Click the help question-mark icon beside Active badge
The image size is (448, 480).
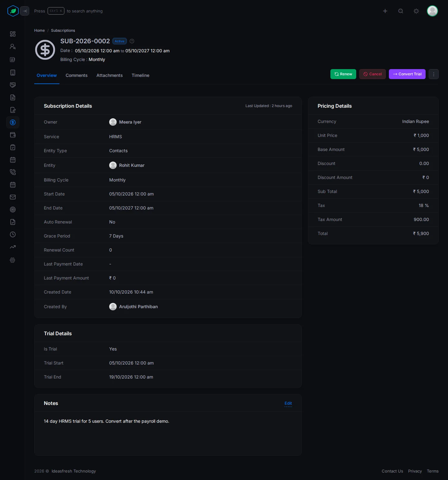click(132, 41)
